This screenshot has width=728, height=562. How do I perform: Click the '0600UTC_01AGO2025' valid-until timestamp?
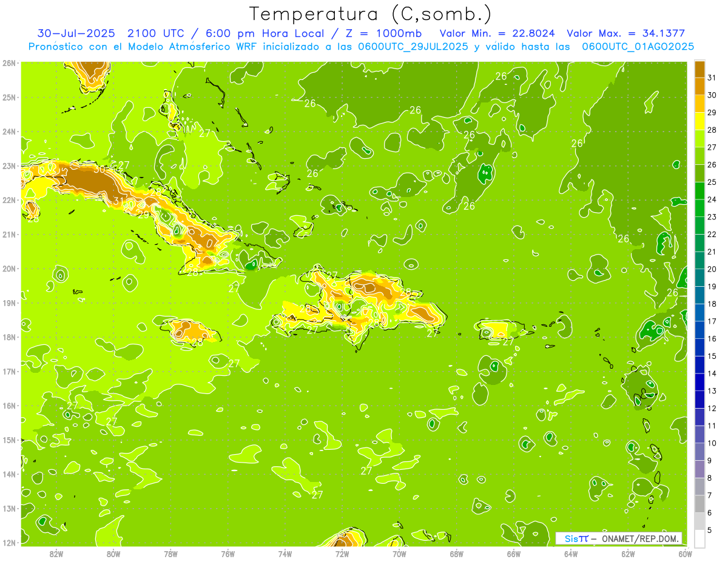[x=638, y=47]
